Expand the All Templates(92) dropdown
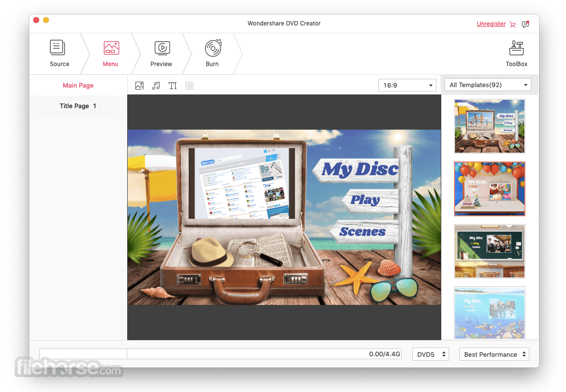The image size is (566, 392). tap(488, 85)
